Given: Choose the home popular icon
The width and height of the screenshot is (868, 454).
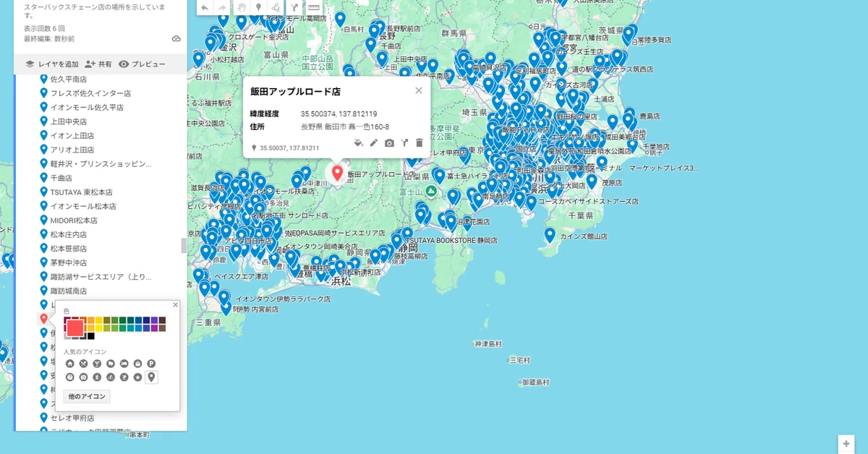Looking at the screenshot, I should [x=70, y=363].
